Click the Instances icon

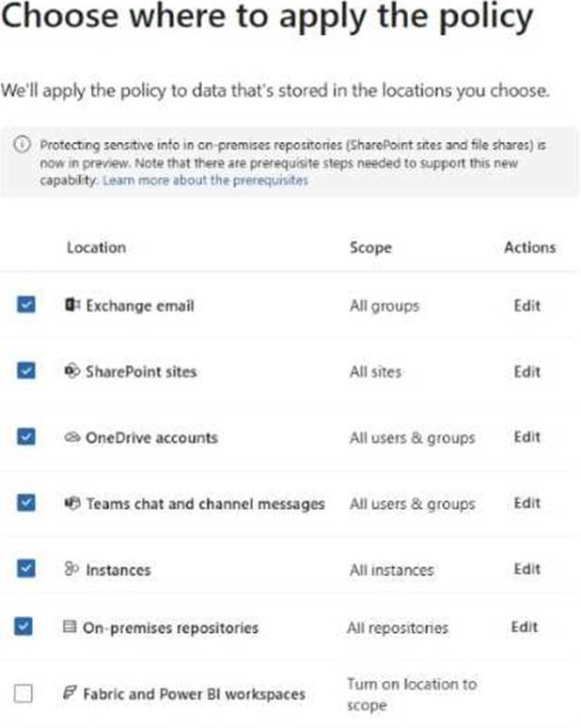click(72, 569)
